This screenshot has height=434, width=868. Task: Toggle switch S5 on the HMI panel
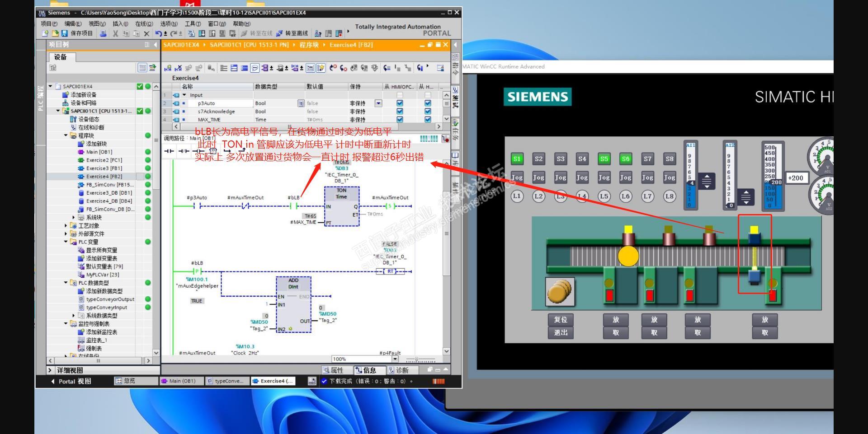[604, 159]
